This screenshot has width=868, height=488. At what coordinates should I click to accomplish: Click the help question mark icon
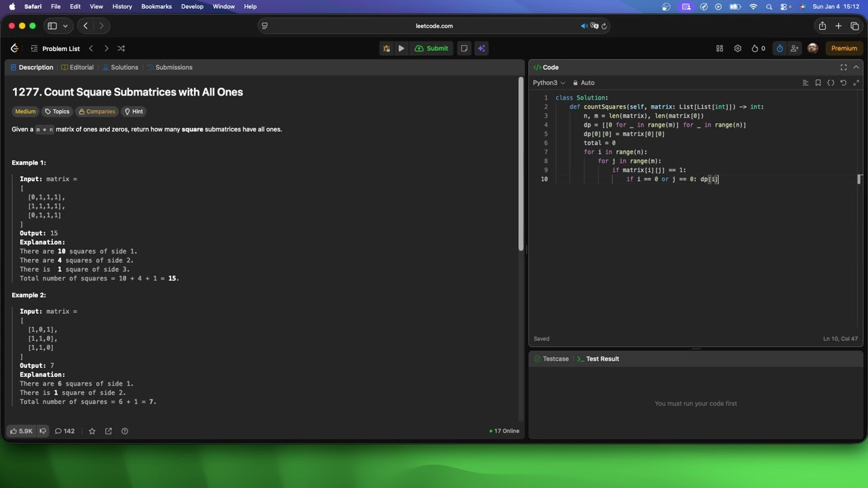(125, 431)
